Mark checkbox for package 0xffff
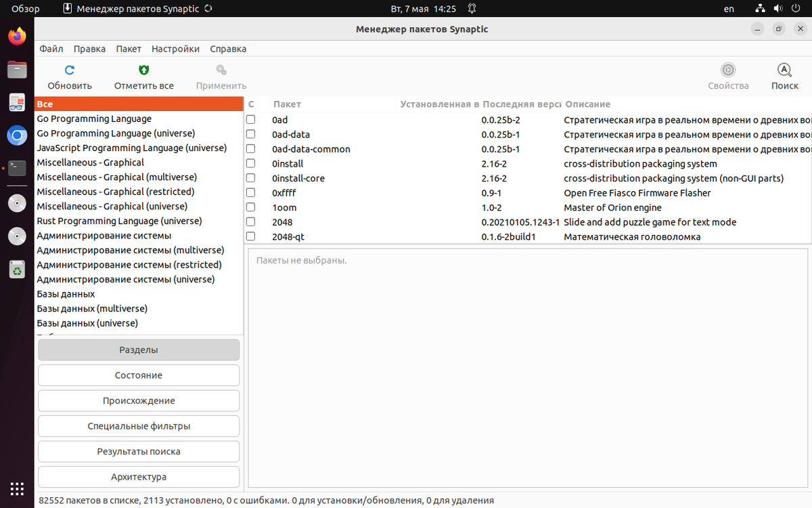This screenshot has height=508, width=812. click(251, 193)
